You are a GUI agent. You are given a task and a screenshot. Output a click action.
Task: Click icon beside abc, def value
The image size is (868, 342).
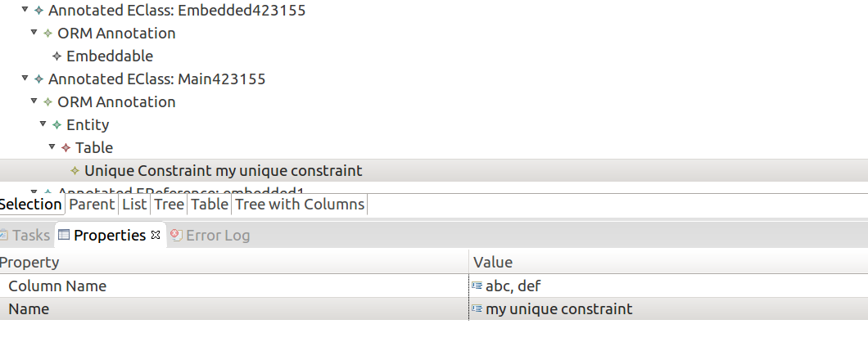pos(477,286)
